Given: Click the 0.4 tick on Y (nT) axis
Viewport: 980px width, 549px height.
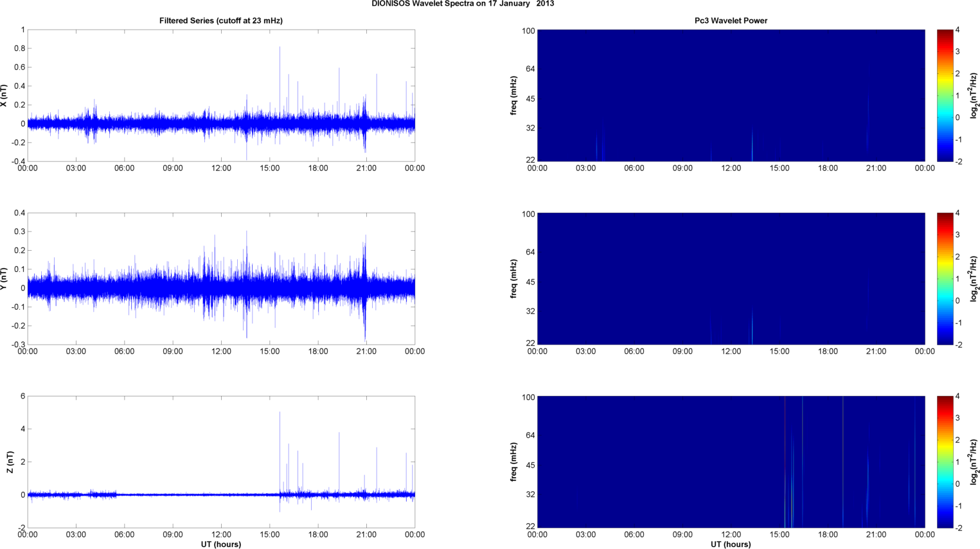Looking at the screenshot, I should click(x=19, y=213).
